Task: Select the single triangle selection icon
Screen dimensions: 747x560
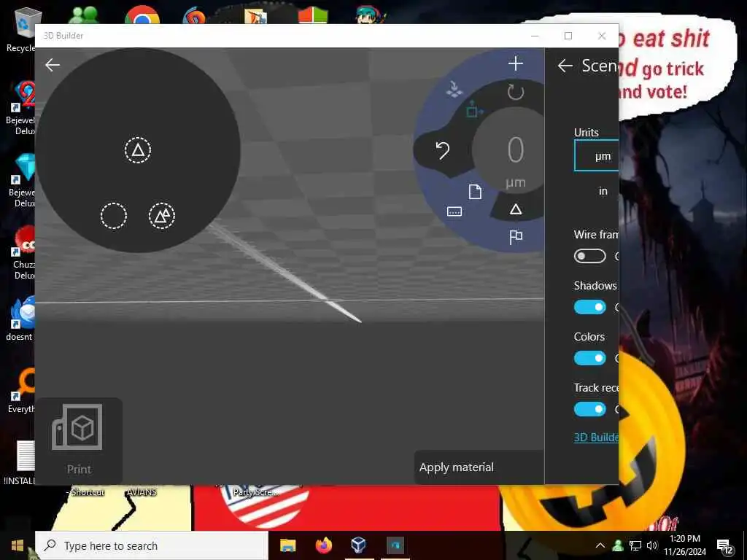Action: (138, 150)
